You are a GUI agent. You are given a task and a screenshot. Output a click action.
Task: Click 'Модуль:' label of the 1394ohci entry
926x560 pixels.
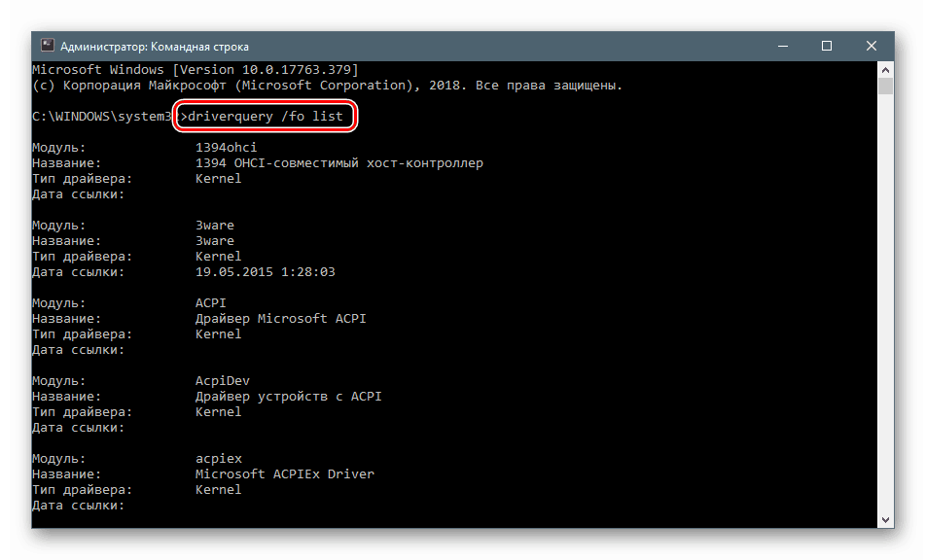[59, 148]
